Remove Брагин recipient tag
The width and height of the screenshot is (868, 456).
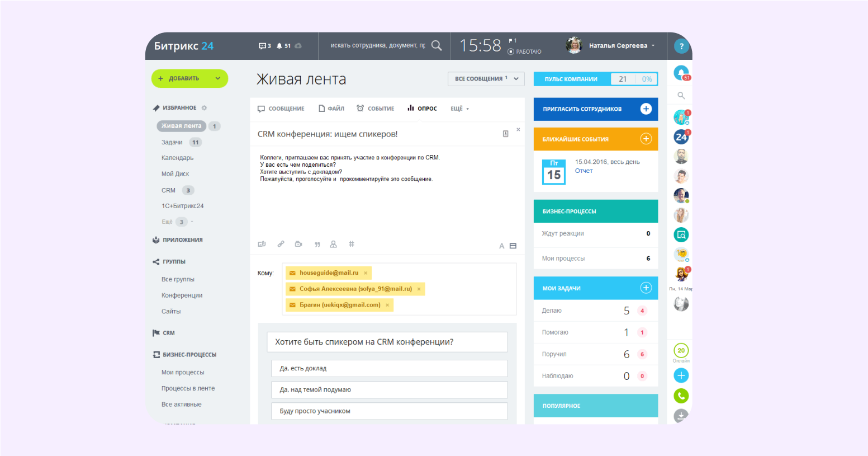click(387, 305)
